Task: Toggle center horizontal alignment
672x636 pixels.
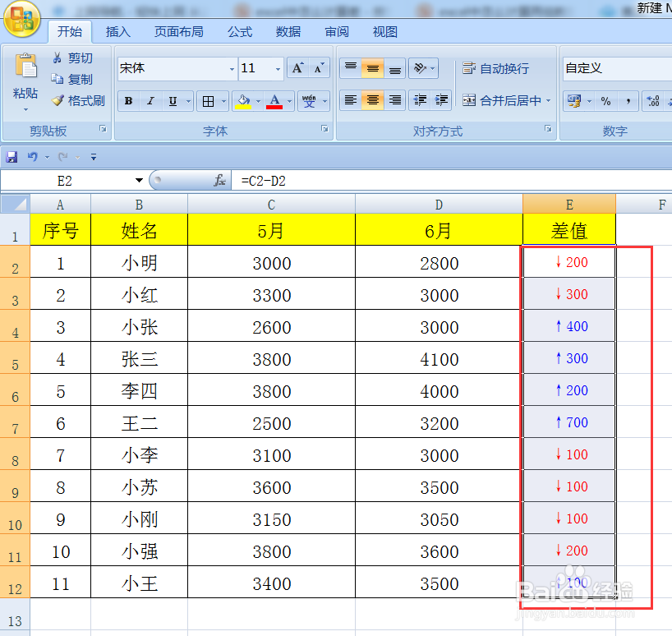Action: click(x=372, y=100)
